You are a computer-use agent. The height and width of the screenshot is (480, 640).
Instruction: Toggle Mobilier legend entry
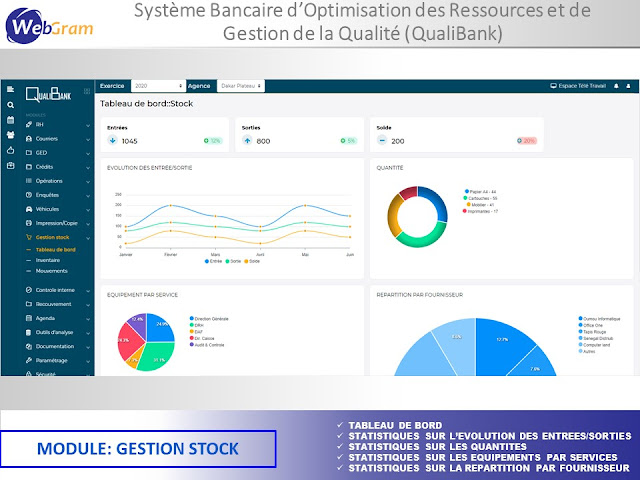pyautogui.click(x=480, y=205)
